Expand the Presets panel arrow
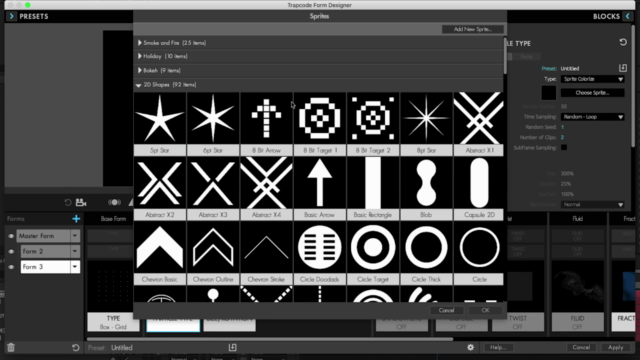This screenshot has width=640, height=360. [11, 16]
